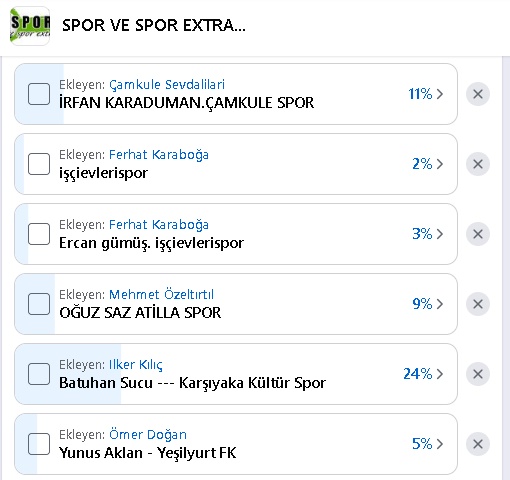Tick the işçievlerispor option checkbox

click(39, 164)
